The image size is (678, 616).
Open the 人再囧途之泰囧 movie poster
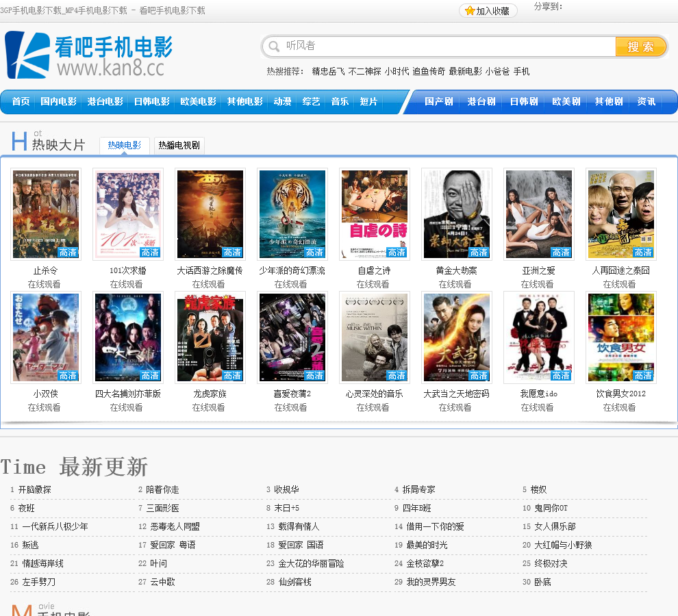point(621,214)
